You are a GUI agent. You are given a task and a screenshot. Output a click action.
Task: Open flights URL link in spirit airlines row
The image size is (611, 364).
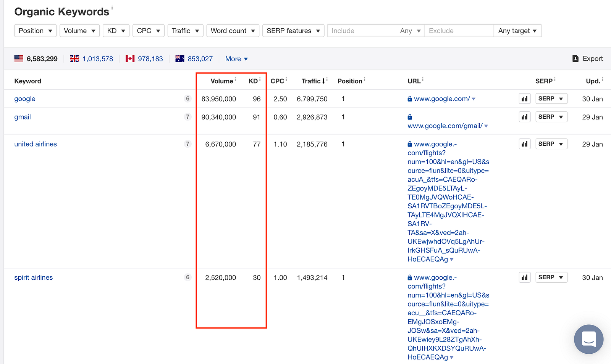pyautogui.click(x=448, y=317)
